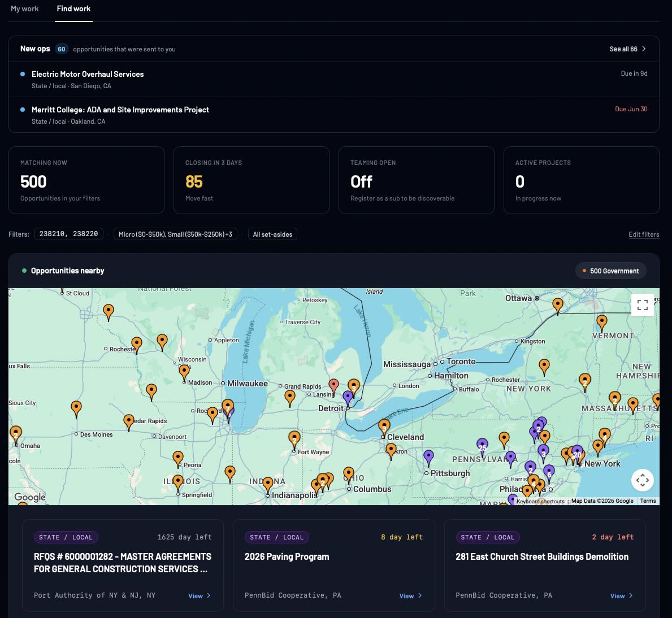Click the Opportunities nearby heading
Screen dimensions: 672x618
[x=67, y=271]
